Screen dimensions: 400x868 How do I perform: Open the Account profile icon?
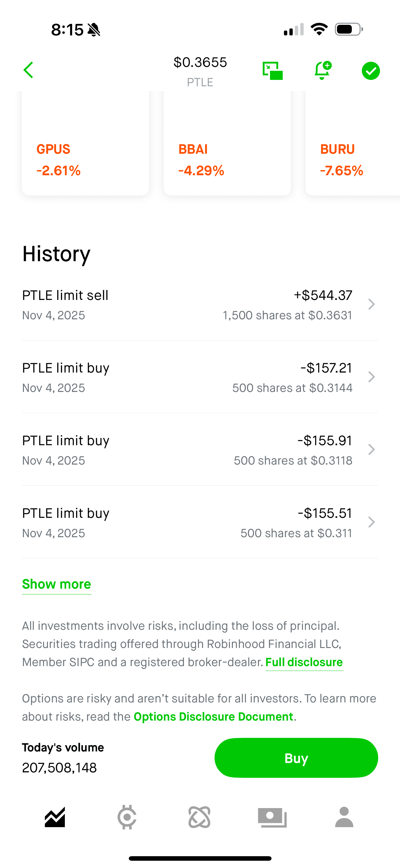pos(344,817)
